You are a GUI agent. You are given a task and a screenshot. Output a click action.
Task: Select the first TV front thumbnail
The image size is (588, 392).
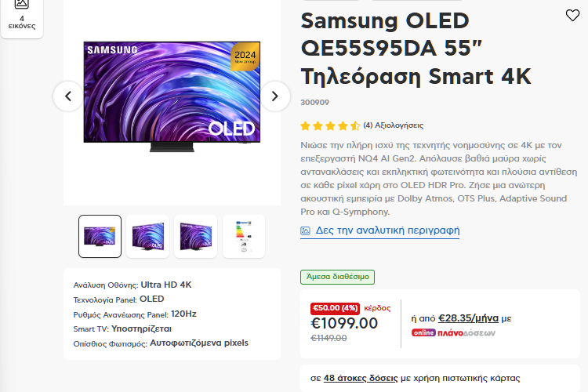tap(100, 236)
